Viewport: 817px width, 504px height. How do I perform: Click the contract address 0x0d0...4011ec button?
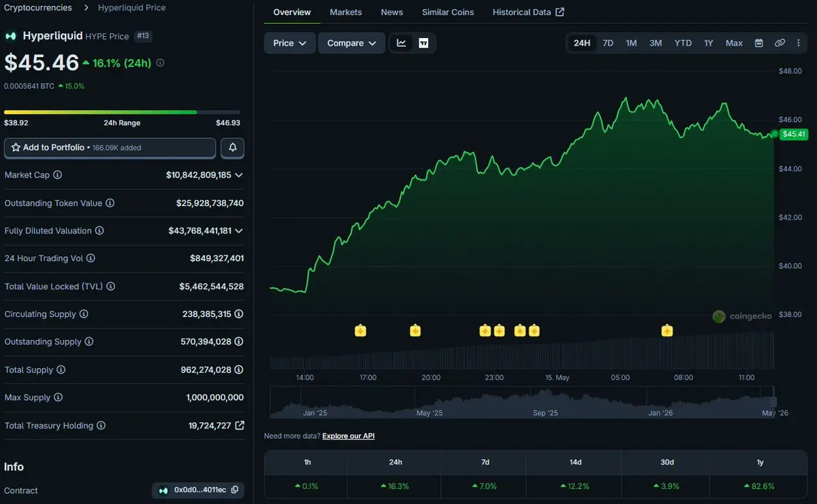[198, 490]
